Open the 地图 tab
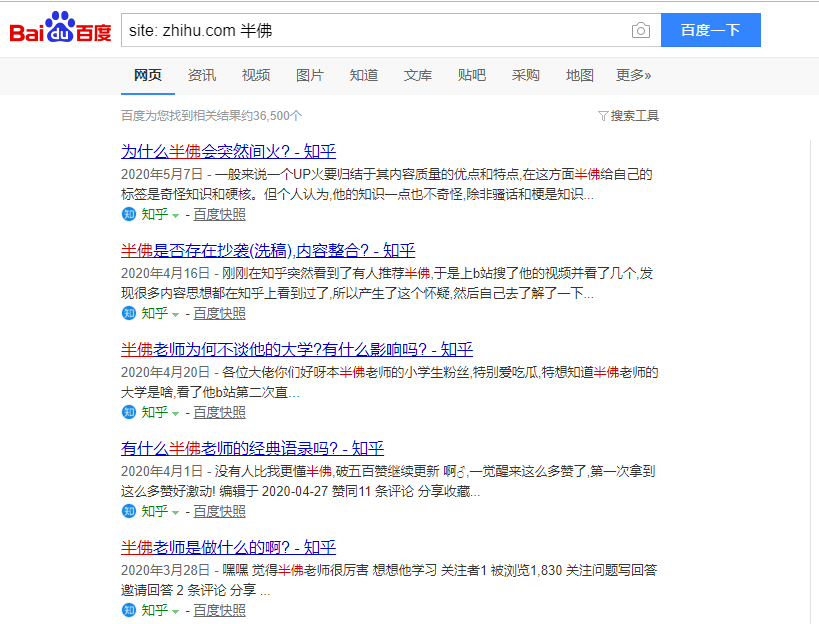 coord(579,75)
